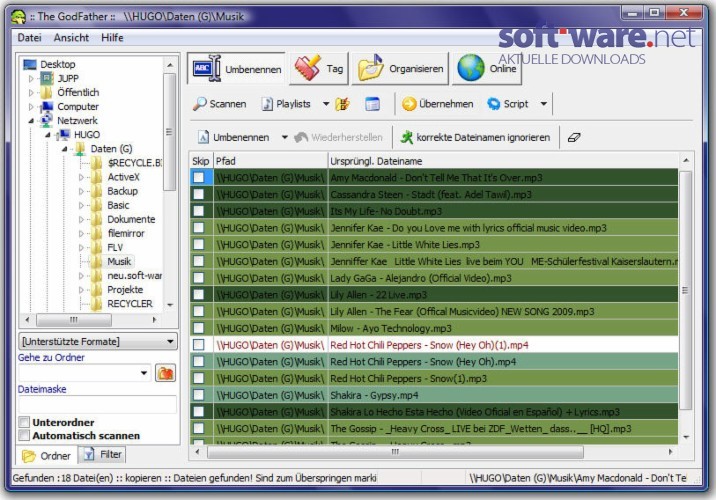The height and width of the screenshot is (500, 716).
Task: Open the [Unterstützte Formate] combo box
Action: click(98, 342)
